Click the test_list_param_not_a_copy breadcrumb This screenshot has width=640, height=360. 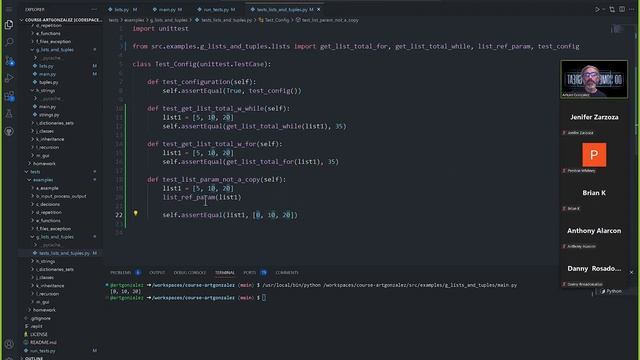click(x=327, y=20)
